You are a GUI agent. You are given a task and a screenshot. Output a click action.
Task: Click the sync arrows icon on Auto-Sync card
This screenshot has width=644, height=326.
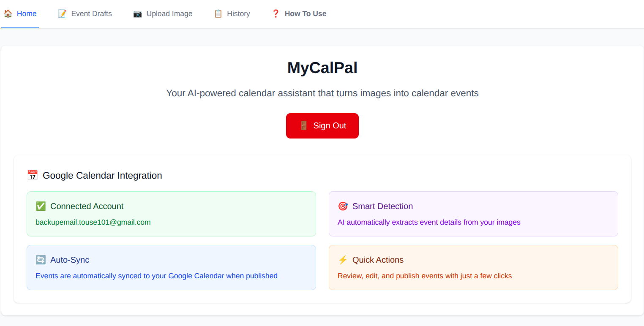(x=41, y=260)
